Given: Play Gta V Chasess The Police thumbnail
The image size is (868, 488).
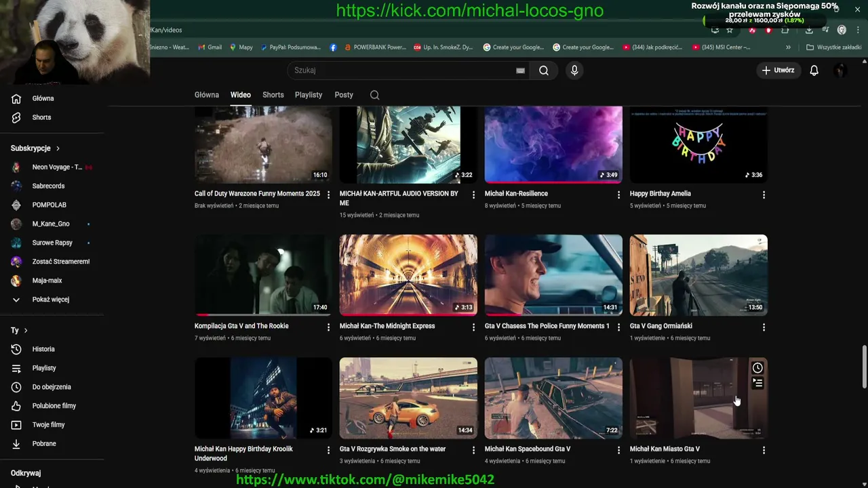Looking at the screenshot, I should point(553,275).
